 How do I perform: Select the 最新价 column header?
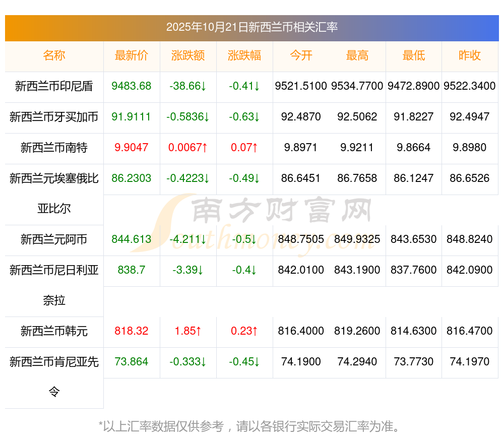[132, 56]
